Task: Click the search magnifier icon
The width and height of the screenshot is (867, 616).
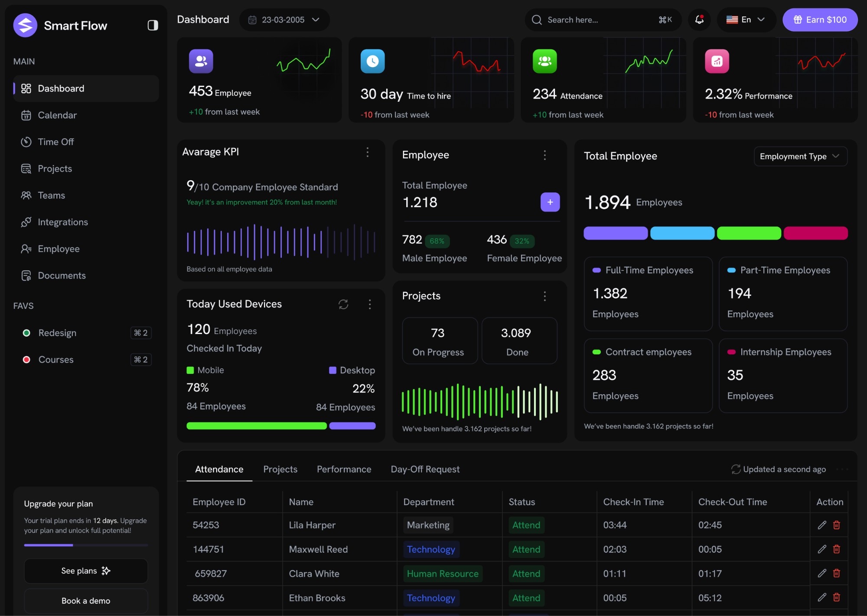Action: tap(537, 20)
